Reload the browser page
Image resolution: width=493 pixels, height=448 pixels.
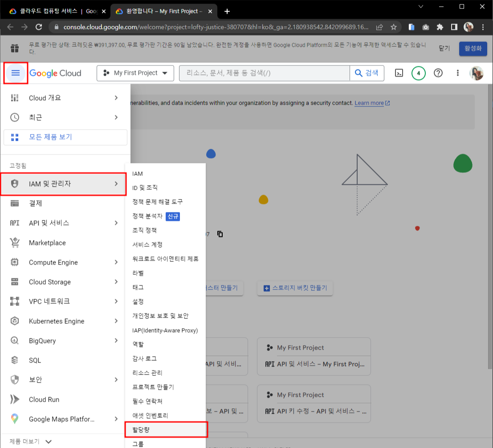pos(39,27)
